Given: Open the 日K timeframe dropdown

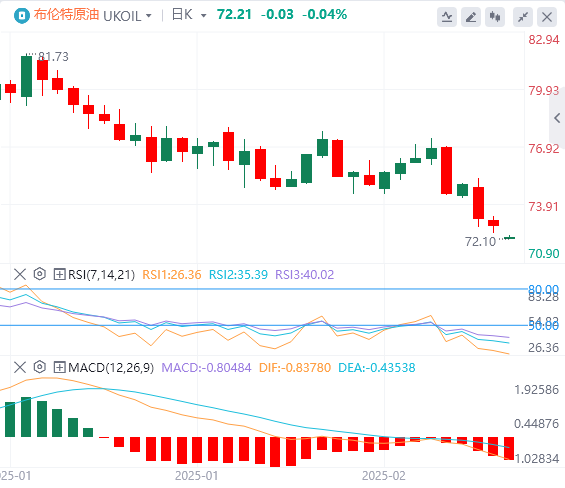Looking at the screenshot, I should (189, 15).
